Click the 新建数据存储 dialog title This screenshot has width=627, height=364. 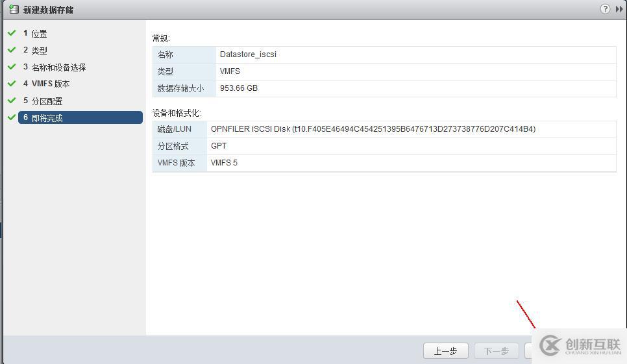coord(49,10)
